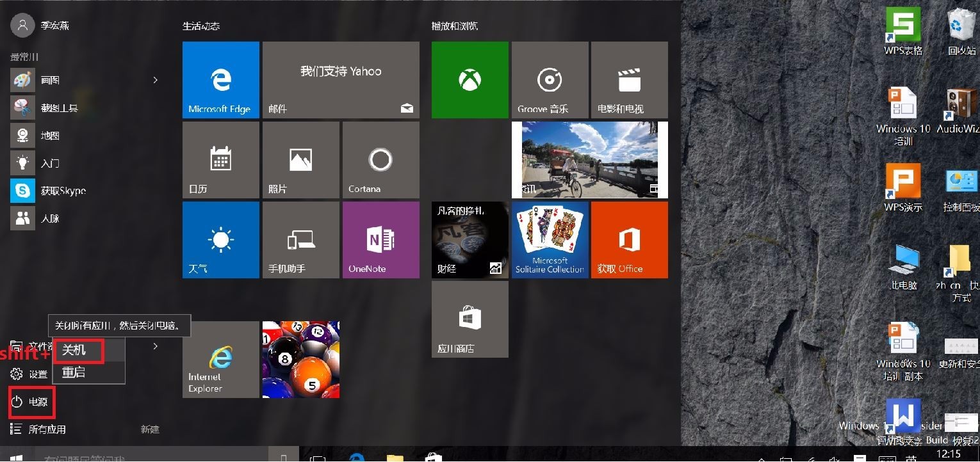
Task: Click the 电源 power button
Action: (31, 402)
